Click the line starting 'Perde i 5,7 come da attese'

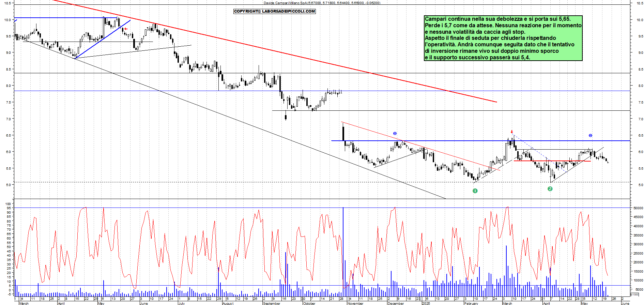503,25
